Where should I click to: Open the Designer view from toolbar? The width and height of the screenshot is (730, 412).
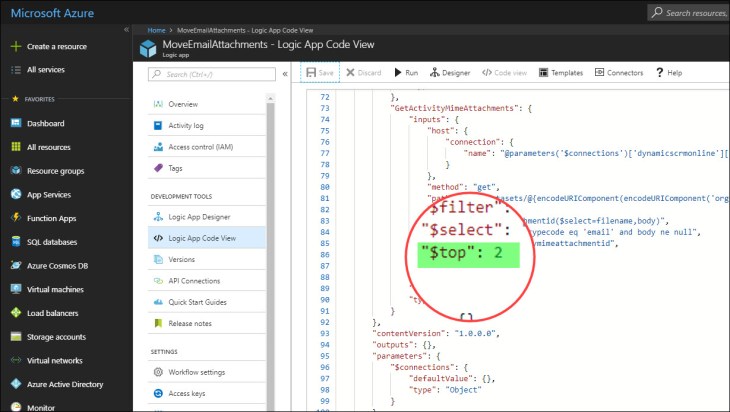tap(449, 73)
